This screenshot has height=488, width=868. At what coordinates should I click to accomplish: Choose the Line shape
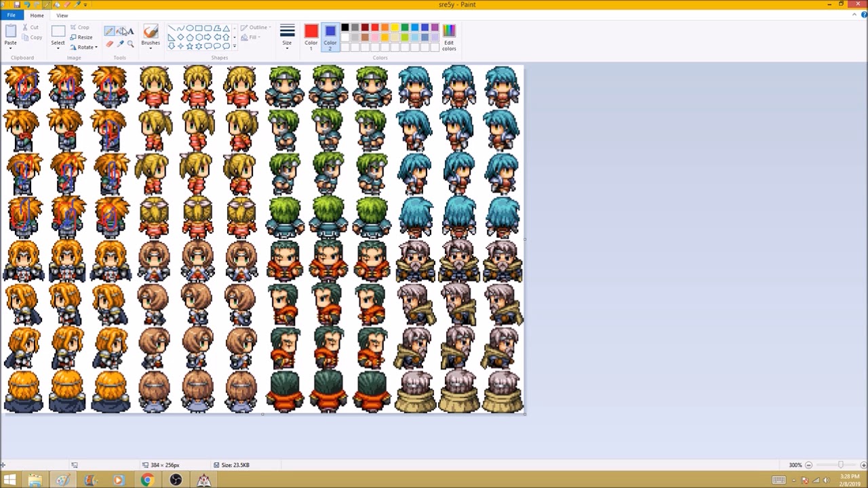[x=172, y=28]
